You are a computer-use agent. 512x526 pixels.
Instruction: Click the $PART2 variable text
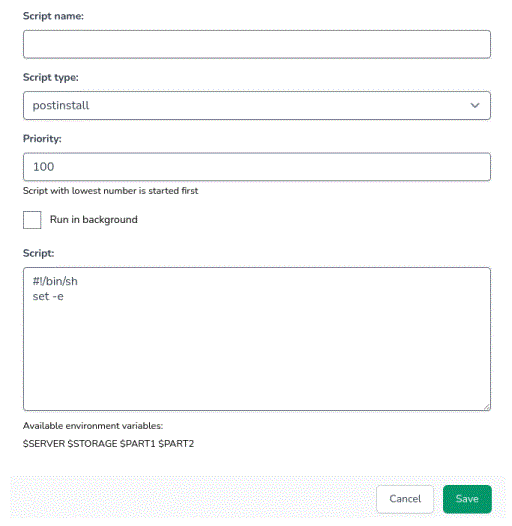pyautogui.click(x=176, y=443)
